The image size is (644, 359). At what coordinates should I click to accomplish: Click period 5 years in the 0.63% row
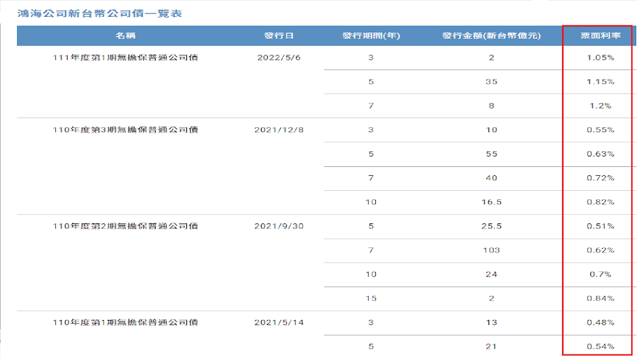tap(371, 154)
